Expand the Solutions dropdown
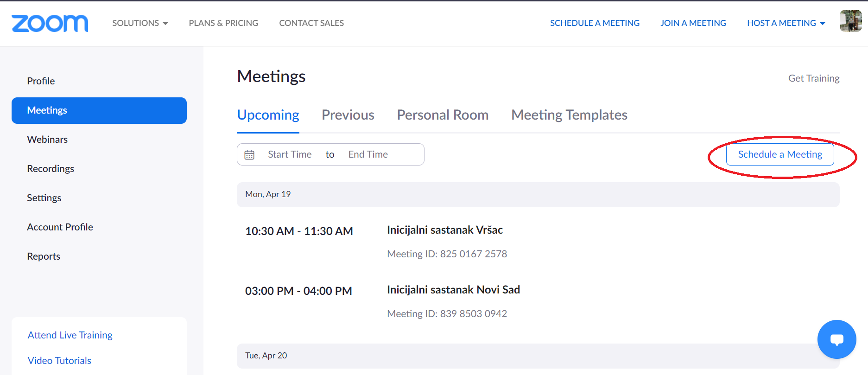 (140, 23)
